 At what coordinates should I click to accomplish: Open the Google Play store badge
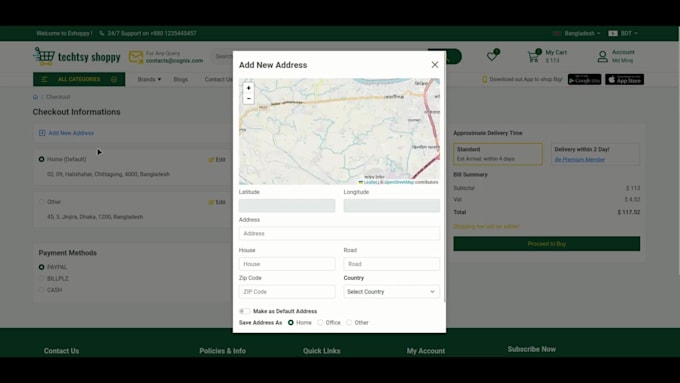click(x=585, y=79)
